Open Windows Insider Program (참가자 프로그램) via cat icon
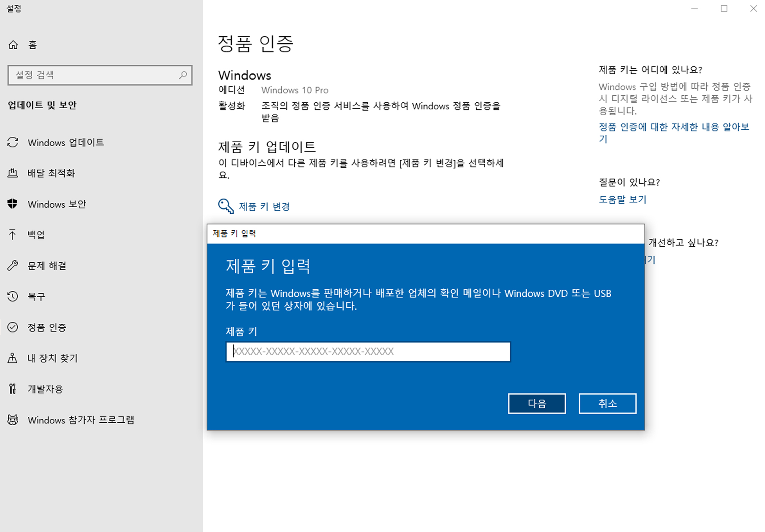Screen dimensions: 765x532 click(x=13, y=420)
